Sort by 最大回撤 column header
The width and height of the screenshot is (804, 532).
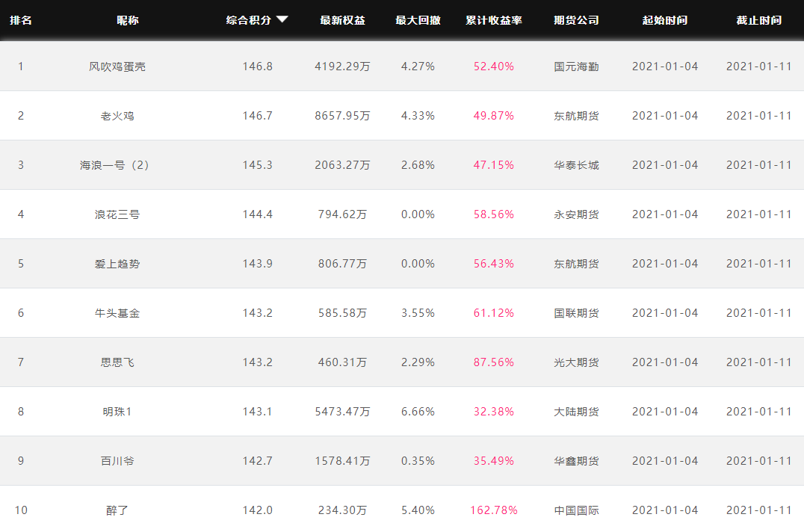418,20
